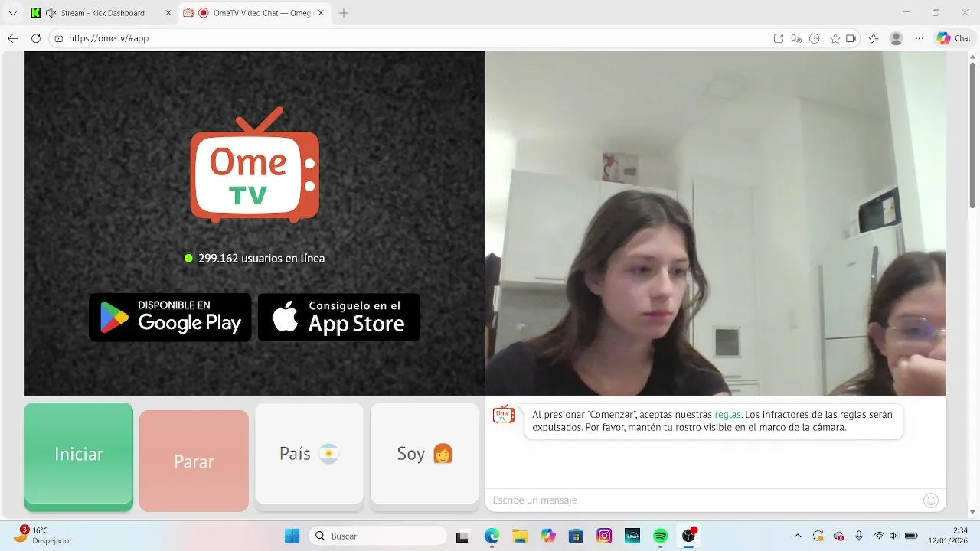This screenshot has width=980, height=551.
Task: Open Disney+ from the taskbar
Action: pyautogui.click(x=632, y=536)
